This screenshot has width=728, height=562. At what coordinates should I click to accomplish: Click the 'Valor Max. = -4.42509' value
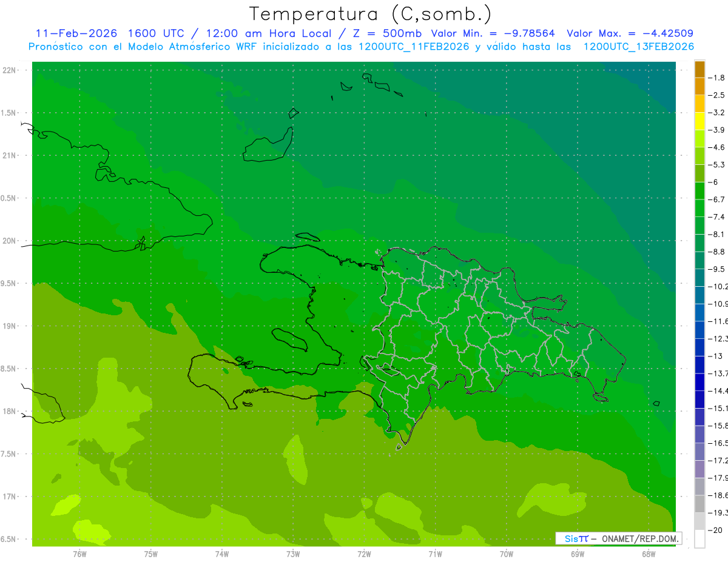630,33
